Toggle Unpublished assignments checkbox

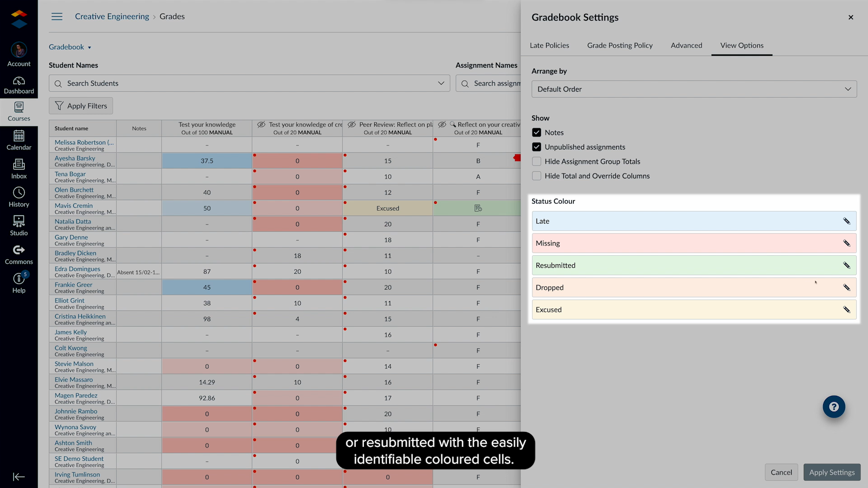537,147
